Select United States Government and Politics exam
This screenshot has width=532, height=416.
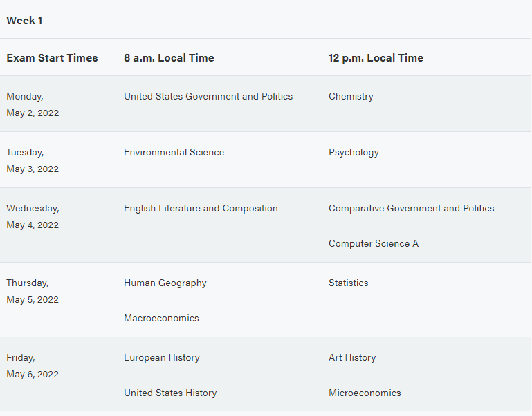click(208, 96)
